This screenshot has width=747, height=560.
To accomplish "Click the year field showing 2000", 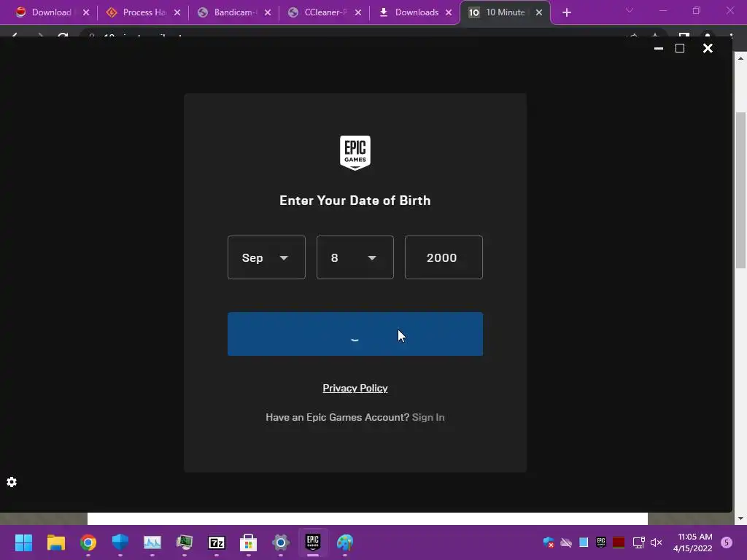I will 444,257.
